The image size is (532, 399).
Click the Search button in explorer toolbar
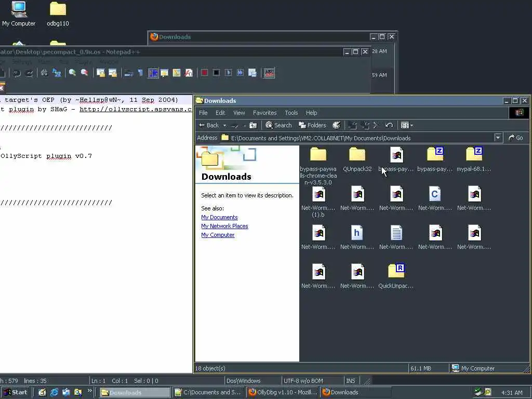278,125
